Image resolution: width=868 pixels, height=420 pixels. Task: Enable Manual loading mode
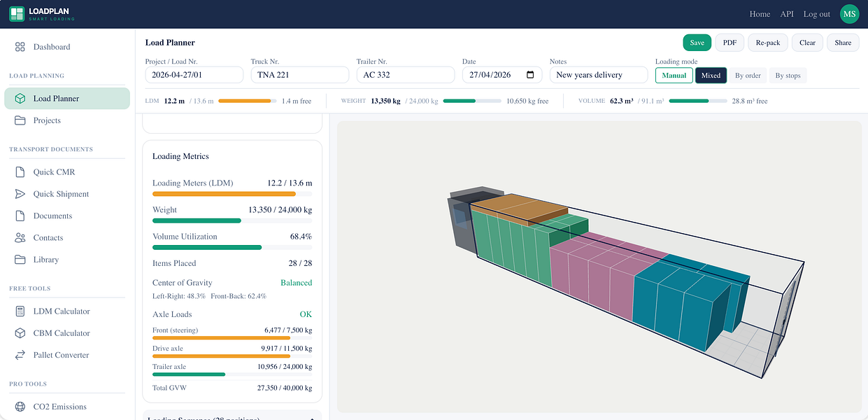click(674, 76)
